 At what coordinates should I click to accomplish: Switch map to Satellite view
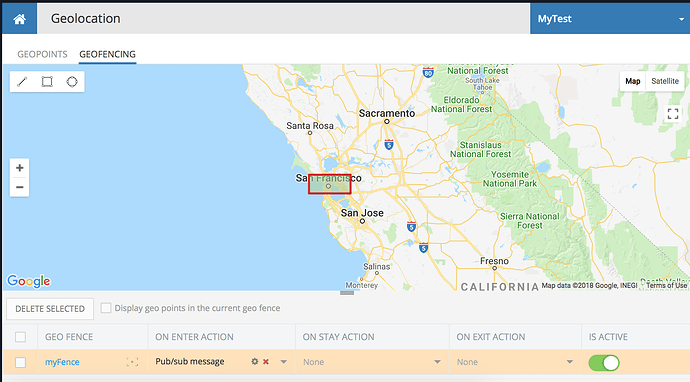coord(665,81)
